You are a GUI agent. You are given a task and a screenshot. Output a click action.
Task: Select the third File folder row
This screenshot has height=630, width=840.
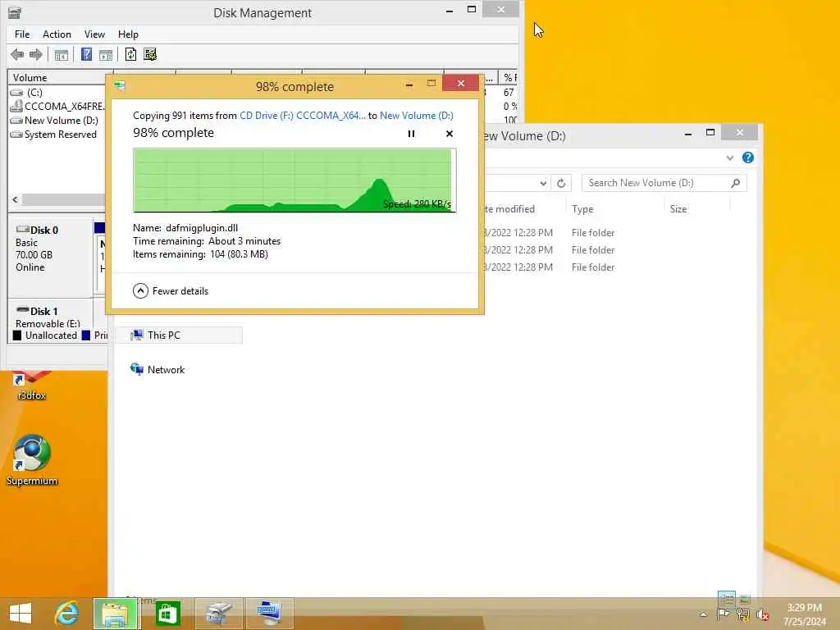pyautogui.click(x=593, y=267)
